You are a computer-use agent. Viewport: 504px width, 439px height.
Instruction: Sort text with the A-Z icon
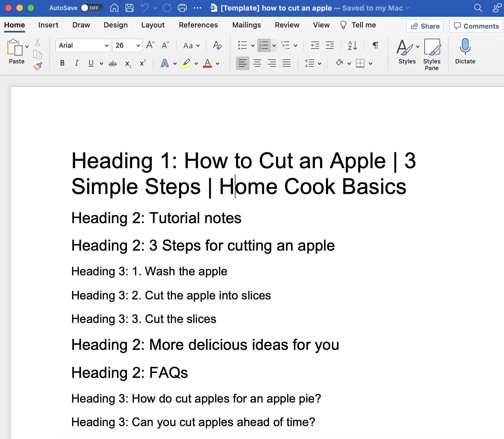[x=352, y=45]
